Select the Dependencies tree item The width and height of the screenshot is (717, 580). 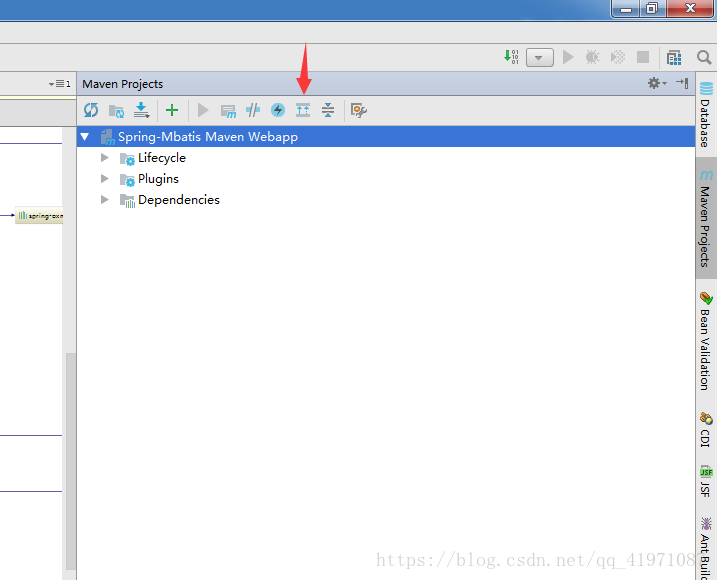coord(179,200)
